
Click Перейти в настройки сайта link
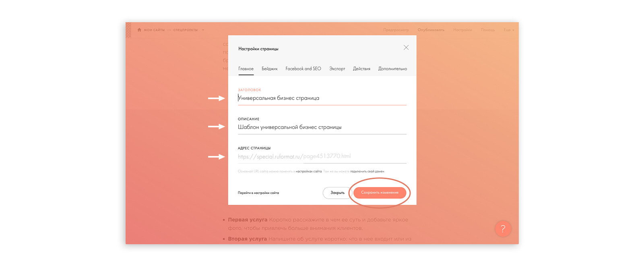(x=258, y=193)
